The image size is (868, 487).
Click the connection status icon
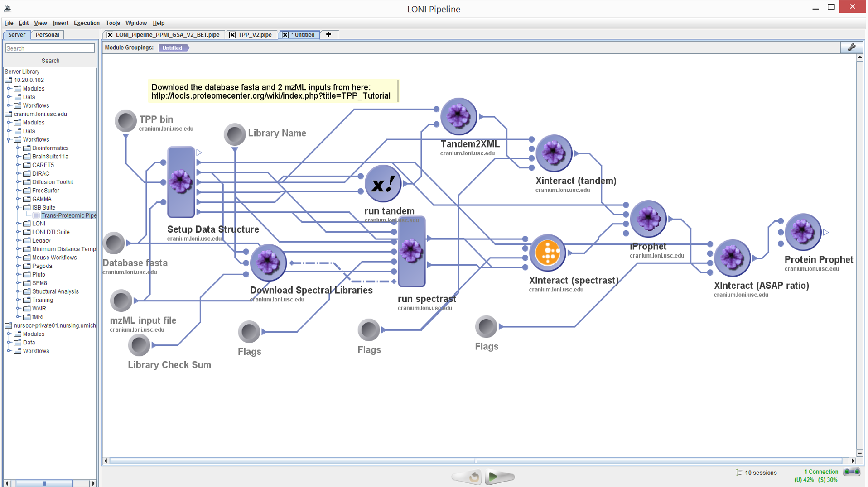point(852,472)
